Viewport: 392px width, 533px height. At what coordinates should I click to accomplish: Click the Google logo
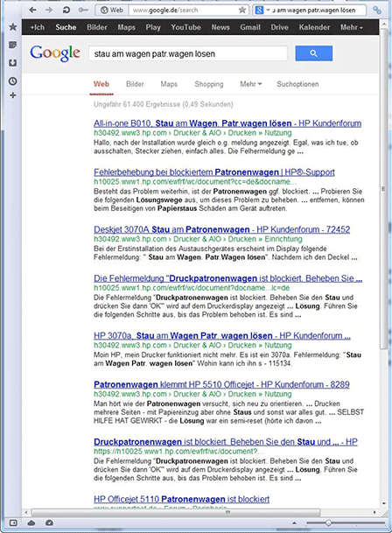point(55,53)
